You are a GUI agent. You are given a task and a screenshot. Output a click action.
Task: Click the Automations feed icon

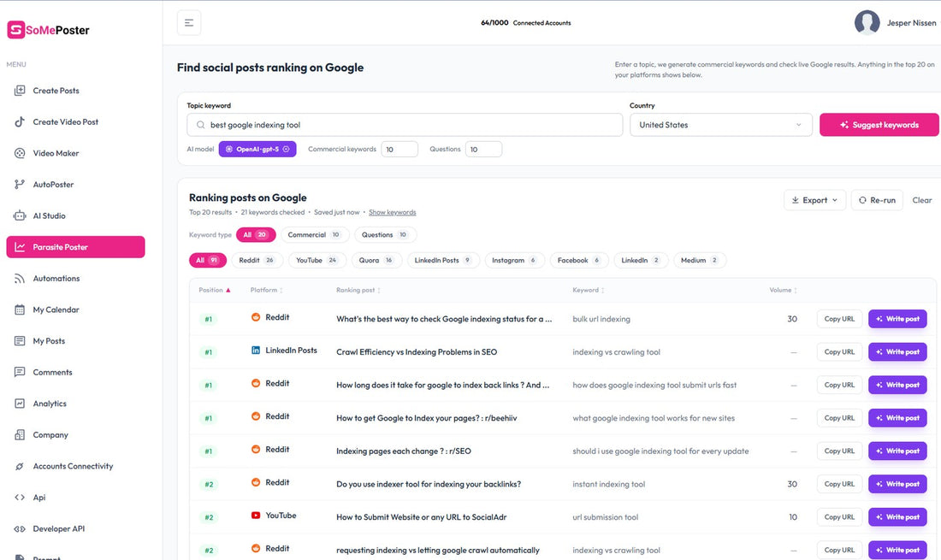pyautogui.click(x=20, y=278)
